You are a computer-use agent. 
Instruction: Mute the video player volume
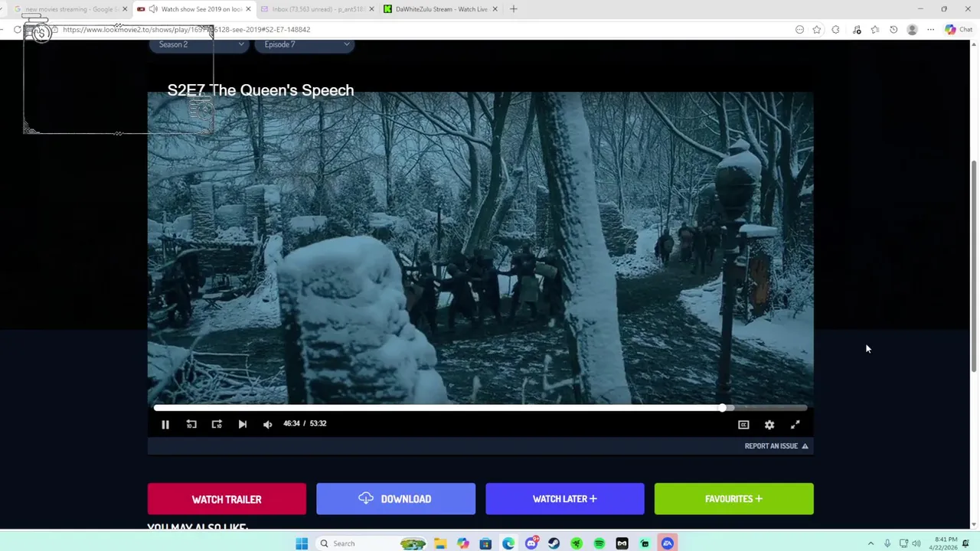(x=268, y=424)
